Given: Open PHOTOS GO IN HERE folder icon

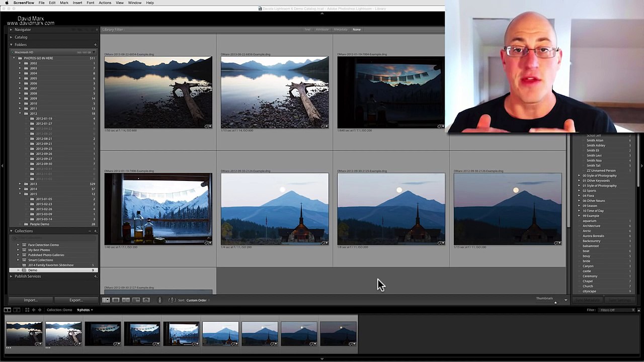Looking at the screenshot, I should pyautogui.click(x=20, y=58).
